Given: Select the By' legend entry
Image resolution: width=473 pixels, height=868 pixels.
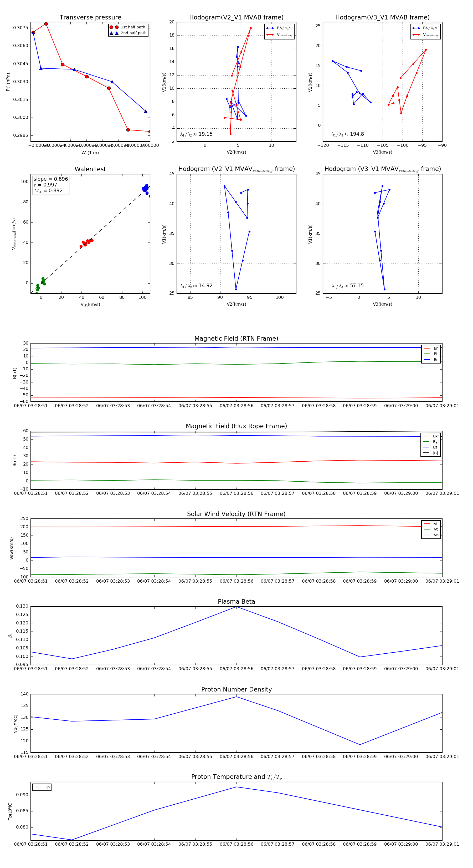Looking at the screenshot, I should tap(431, 442).
